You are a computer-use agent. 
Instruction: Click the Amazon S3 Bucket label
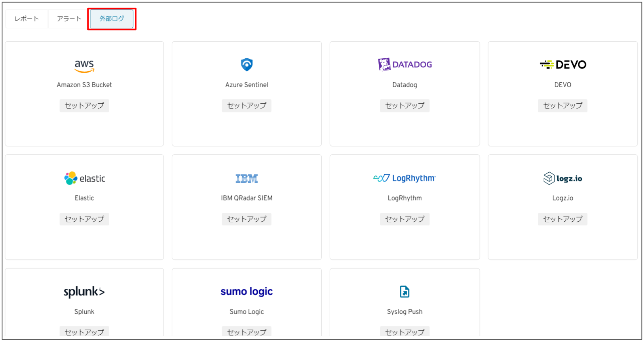pos(84,85)
